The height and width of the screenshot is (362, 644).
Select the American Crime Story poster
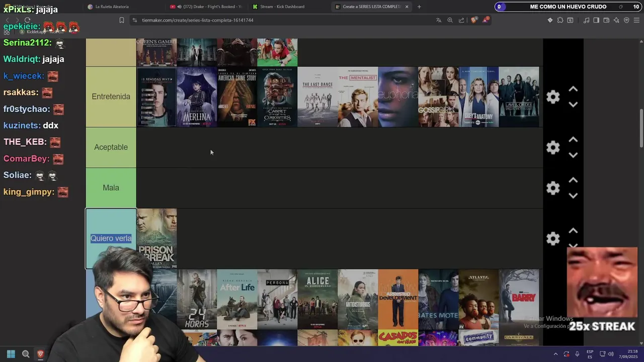pyautogui.click(x=237, y=97)
